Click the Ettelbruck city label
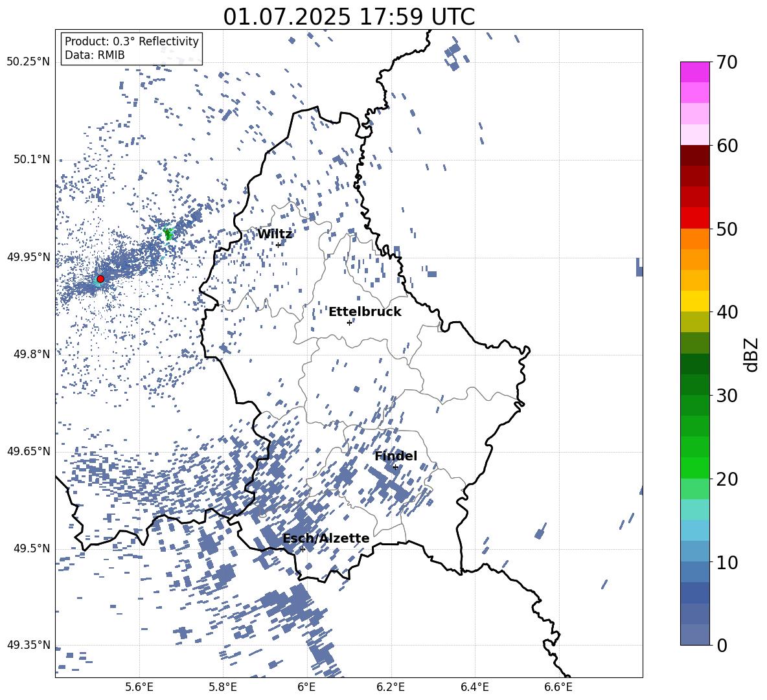The height and width of the screenshot is (700, 767). point(365,312)
